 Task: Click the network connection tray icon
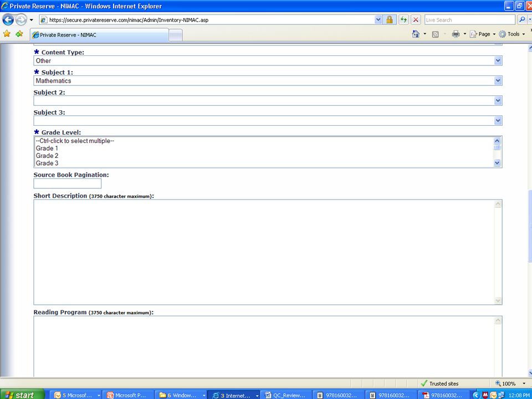501,395
